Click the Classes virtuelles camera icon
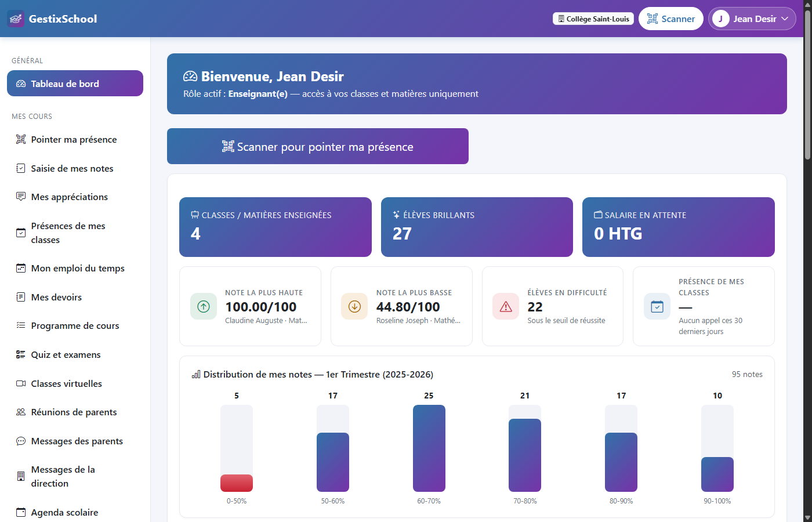 click(x=21, y=383)
